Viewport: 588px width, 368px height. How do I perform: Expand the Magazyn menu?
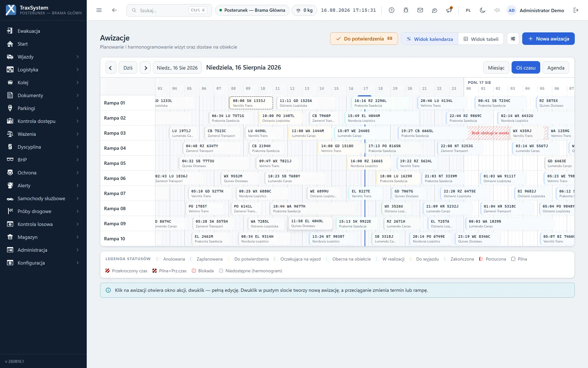coord(43,237)
